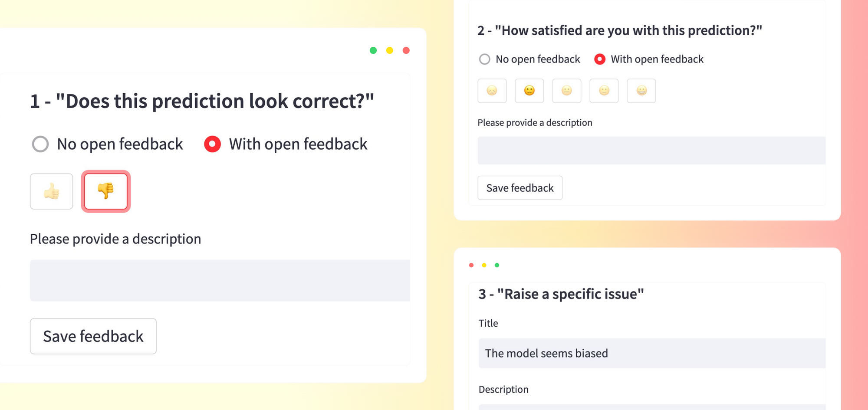Click the green dot in the first window
The height and width of the screenshot is (410, 868).
click(373, 50)
